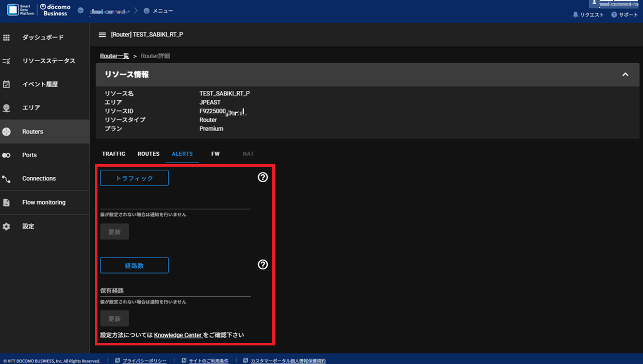This screenshot has height=364, width=643.
Task: Open help for the トラフィック alert
Action: [263, 177]
